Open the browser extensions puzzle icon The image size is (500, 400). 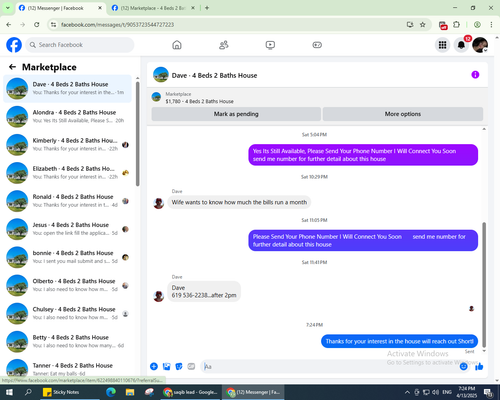457,25
